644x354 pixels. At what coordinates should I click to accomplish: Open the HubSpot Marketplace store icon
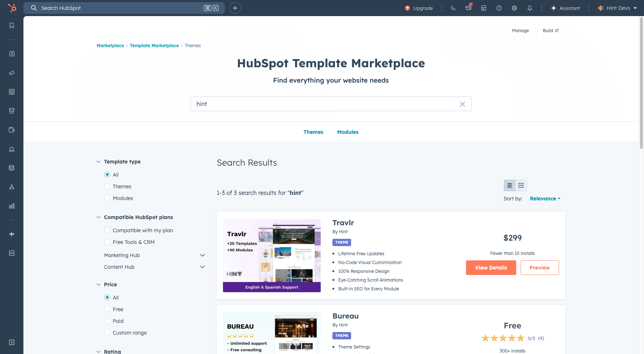[484, 8]
